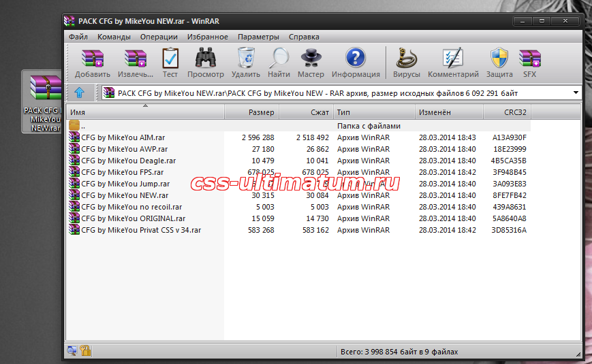
Task: Sort by Изменён date column
Action: point(450,112)
